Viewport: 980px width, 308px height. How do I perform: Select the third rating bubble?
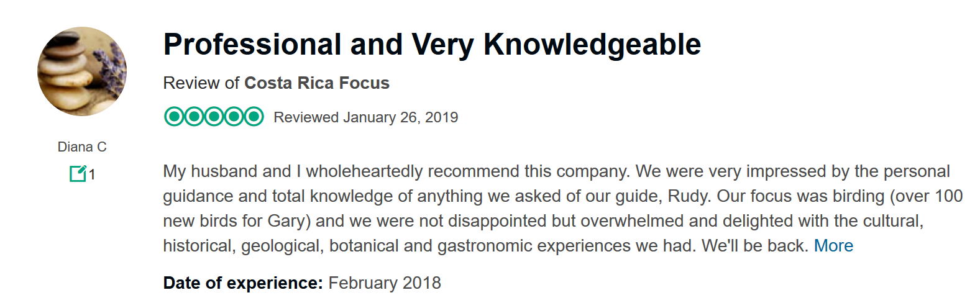pos(214,116)
